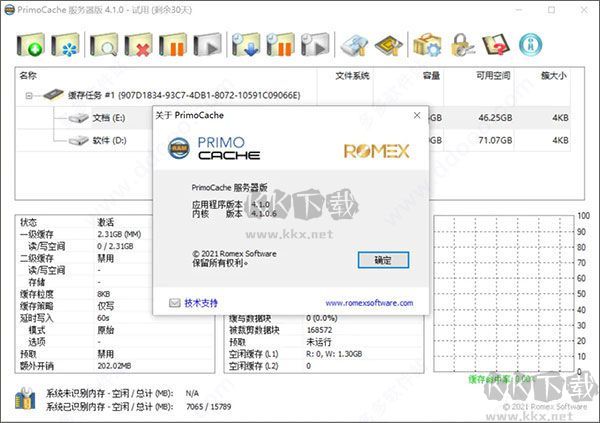This screenshot has height=423, width=600.
Task: Open level-2 storage management disk icon
Action: pyautogui.click(x=354, y=45)
